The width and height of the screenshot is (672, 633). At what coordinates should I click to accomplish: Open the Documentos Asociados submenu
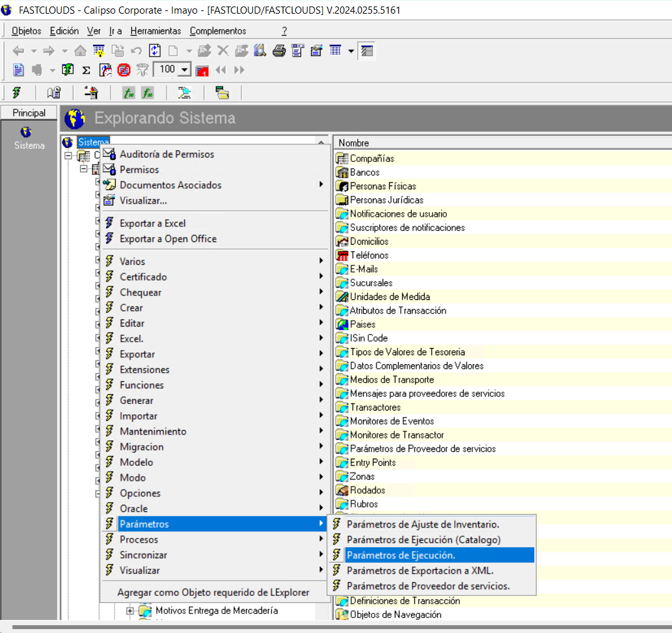tap(215, 185)
